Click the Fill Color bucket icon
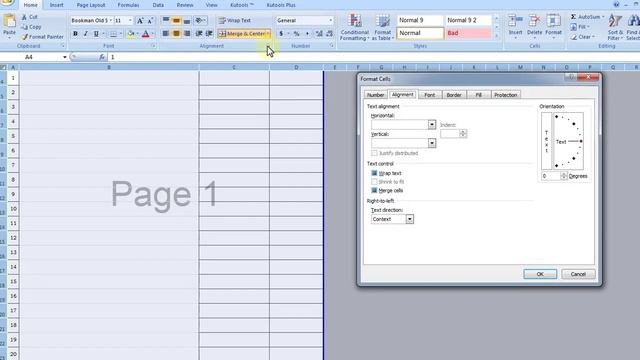 point(131,33)
